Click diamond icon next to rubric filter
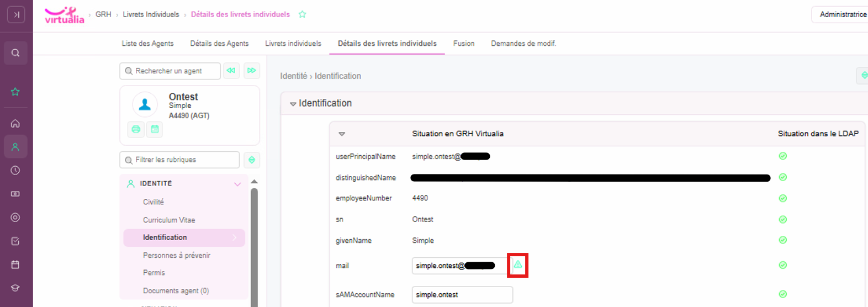 [x=252, y=160]
